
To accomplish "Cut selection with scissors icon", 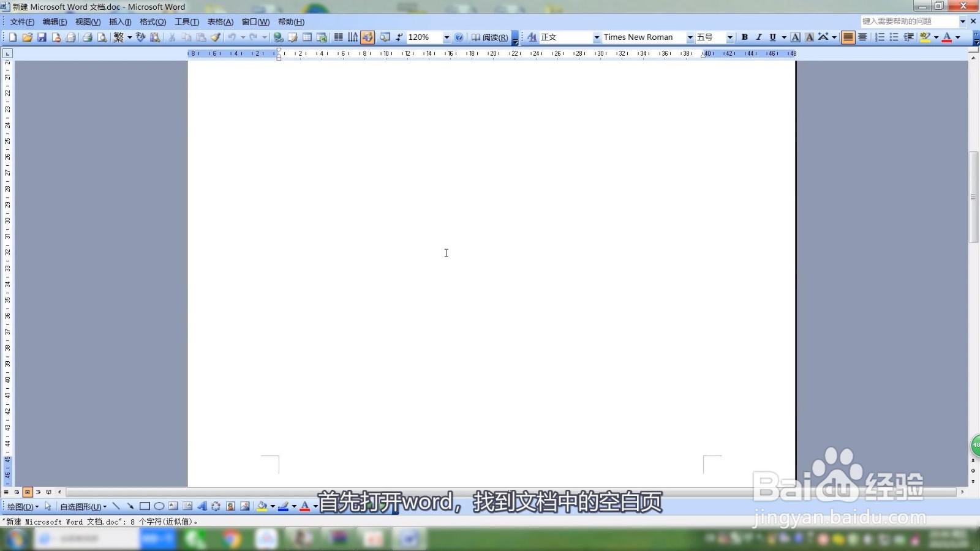I will pos(172,37).
